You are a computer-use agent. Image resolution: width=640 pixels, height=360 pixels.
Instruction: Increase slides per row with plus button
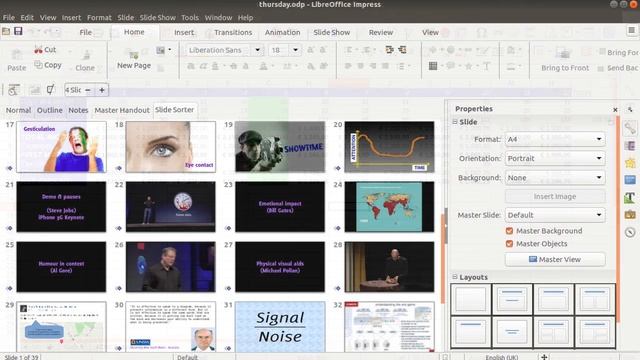point(102,90)
